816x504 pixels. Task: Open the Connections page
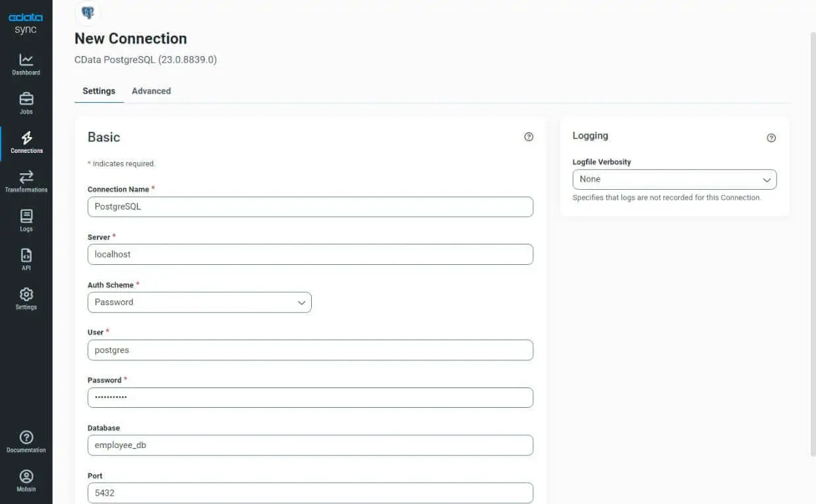[26, 142]
